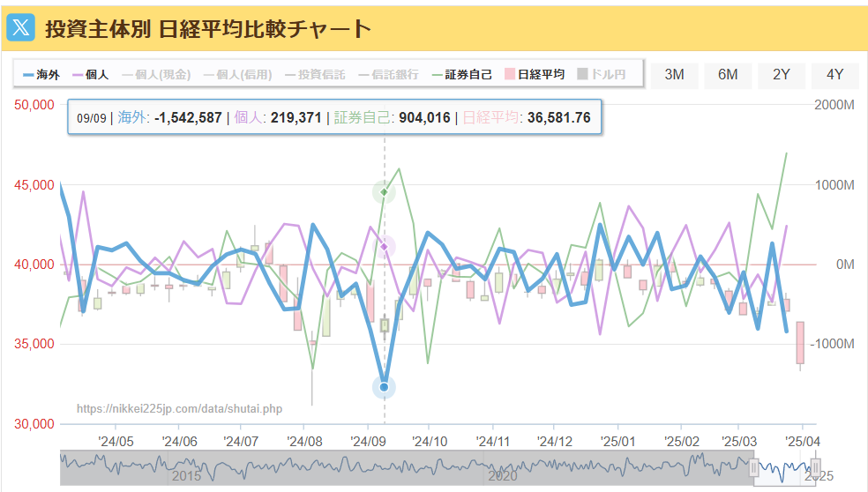Enable the 投資信託 legend series
The height and width of the screenshot is (492, 868).
coord(315,75)
